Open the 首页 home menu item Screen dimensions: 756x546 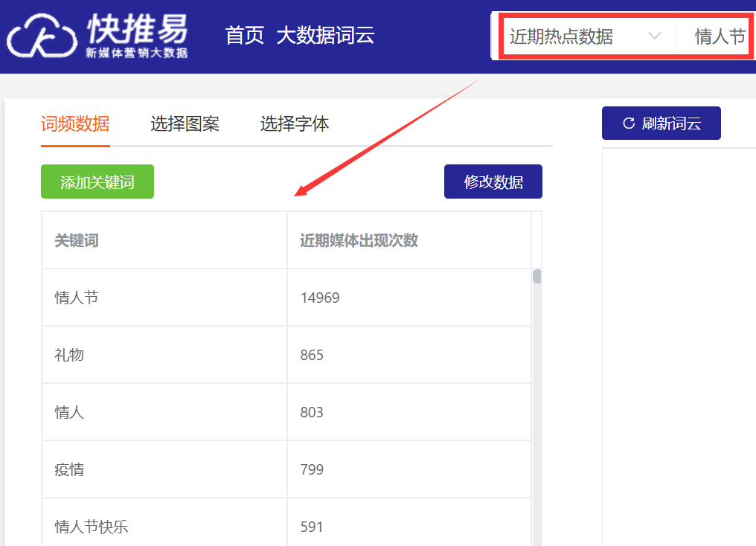(x=245, y=36)
